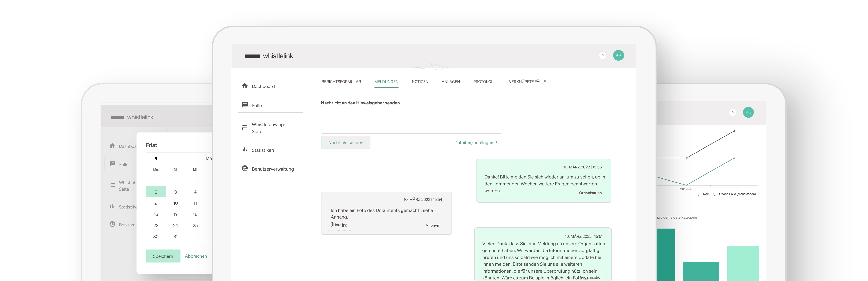
Task: Click the help question mark in center header
Action: [x=602, y=56]
